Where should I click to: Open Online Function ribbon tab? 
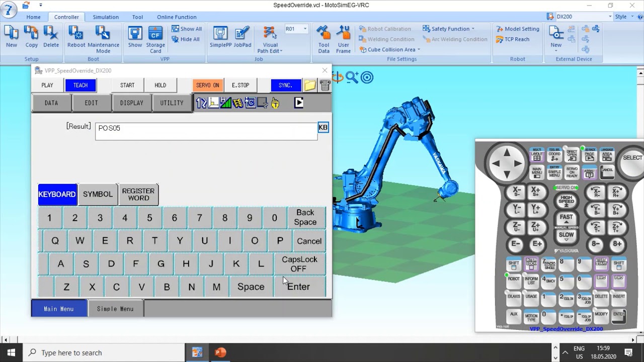(177, 17)
